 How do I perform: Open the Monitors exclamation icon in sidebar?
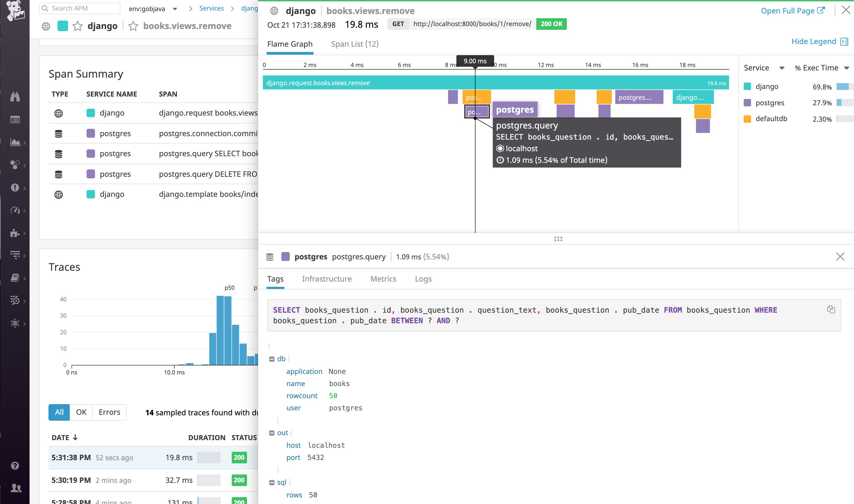tap(15, 187)
